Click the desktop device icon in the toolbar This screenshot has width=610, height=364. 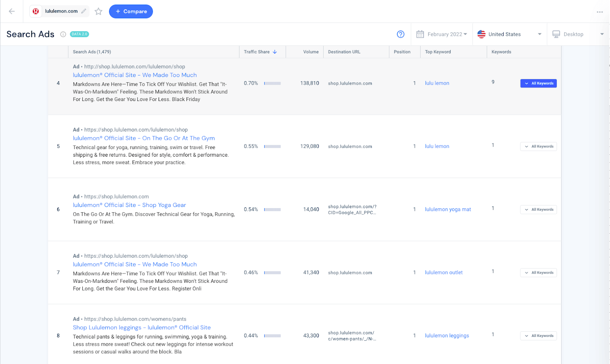coord(557,34)
